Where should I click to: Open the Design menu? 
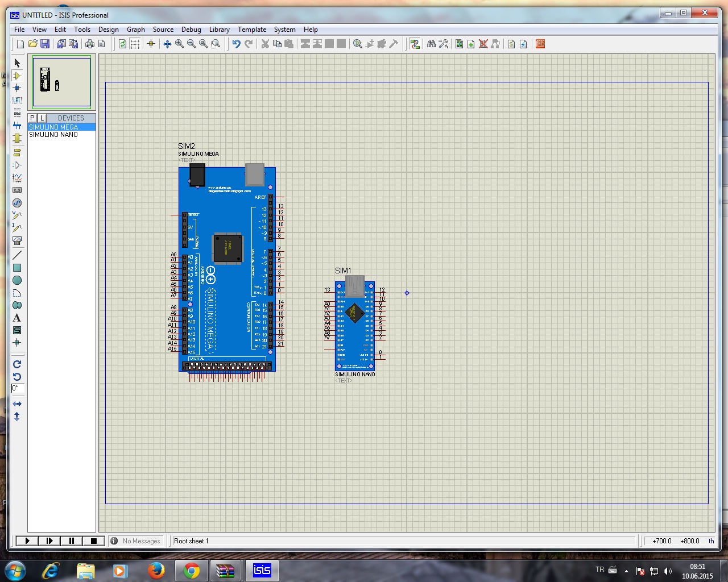(x=109, y=30)
